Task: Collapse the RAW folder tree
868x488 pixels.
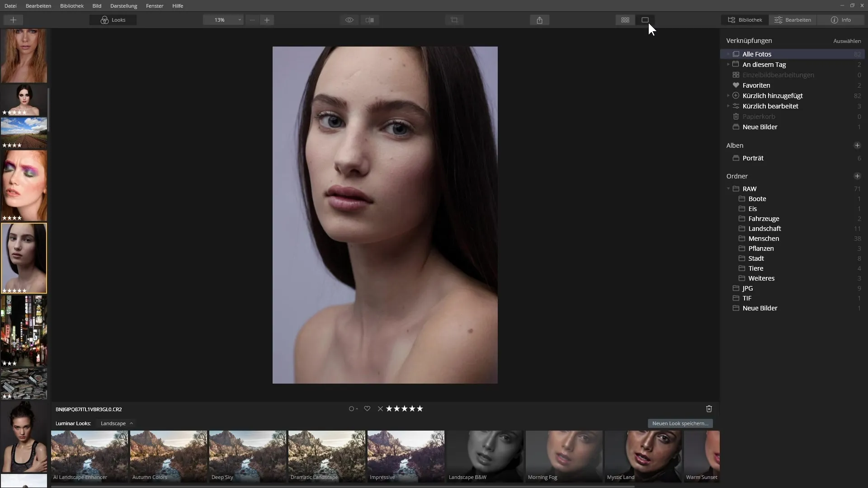Action: click(x=728, y=189)
